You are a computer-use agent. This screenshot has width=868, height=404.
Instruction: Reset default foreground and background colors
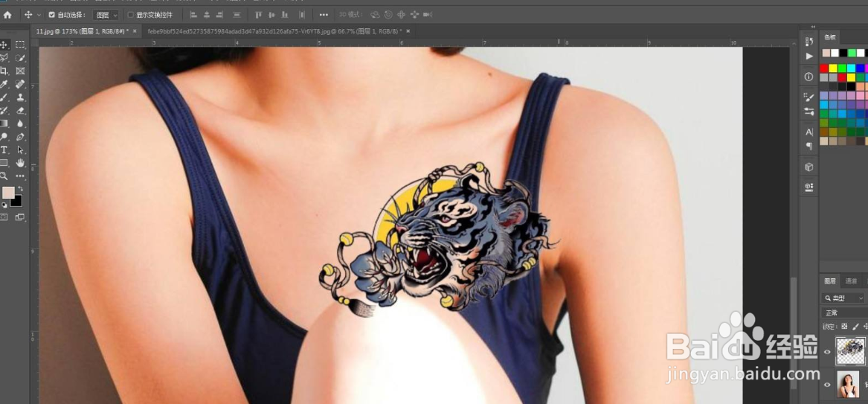(4, 205)
